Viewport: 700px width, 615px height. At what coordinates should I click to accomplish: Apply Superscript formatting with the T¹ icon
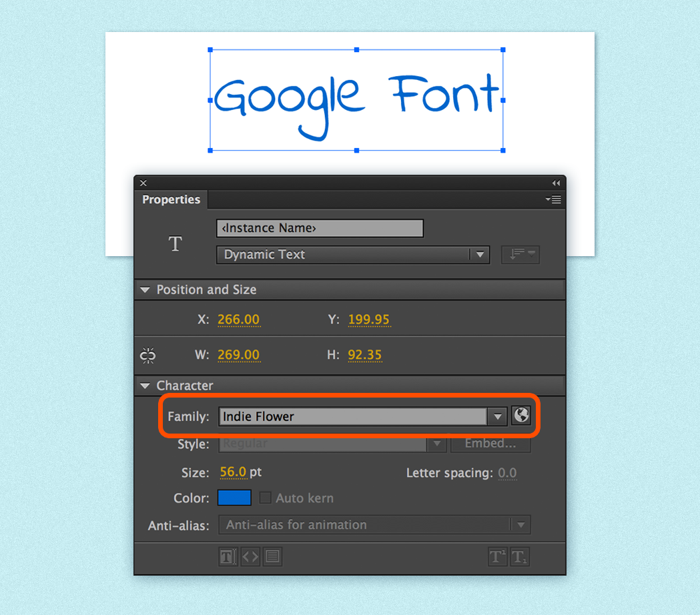point(497,556)
